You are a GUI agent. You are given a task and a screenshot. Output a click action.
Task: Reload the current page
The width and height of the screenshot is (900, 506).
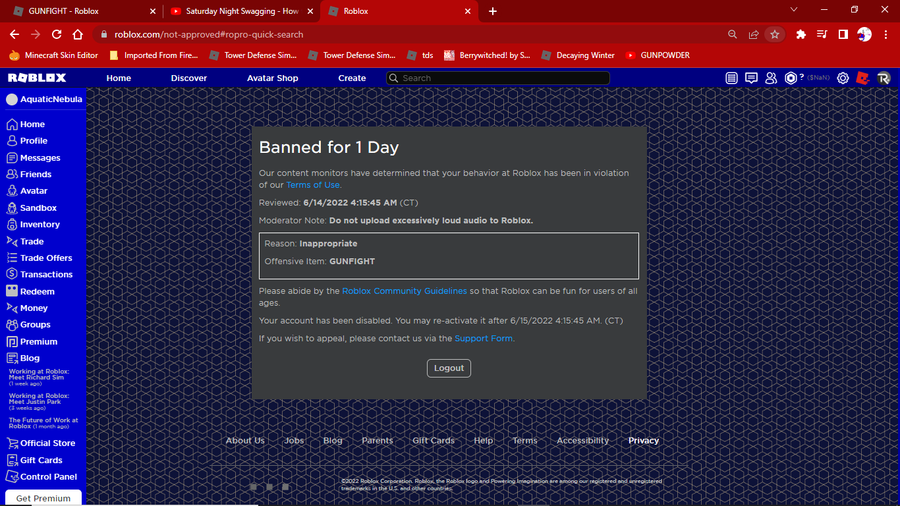[56, 34]
